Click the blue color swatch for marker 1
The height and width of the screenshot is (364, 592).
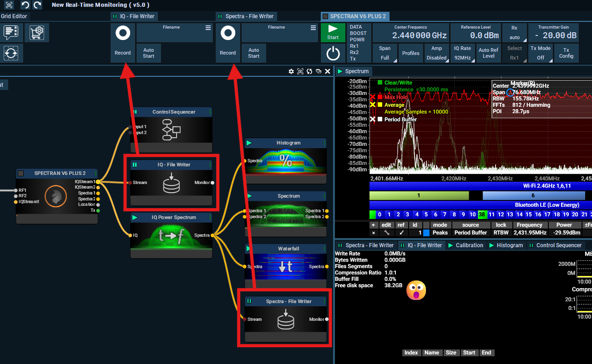(x=426, y=233)
